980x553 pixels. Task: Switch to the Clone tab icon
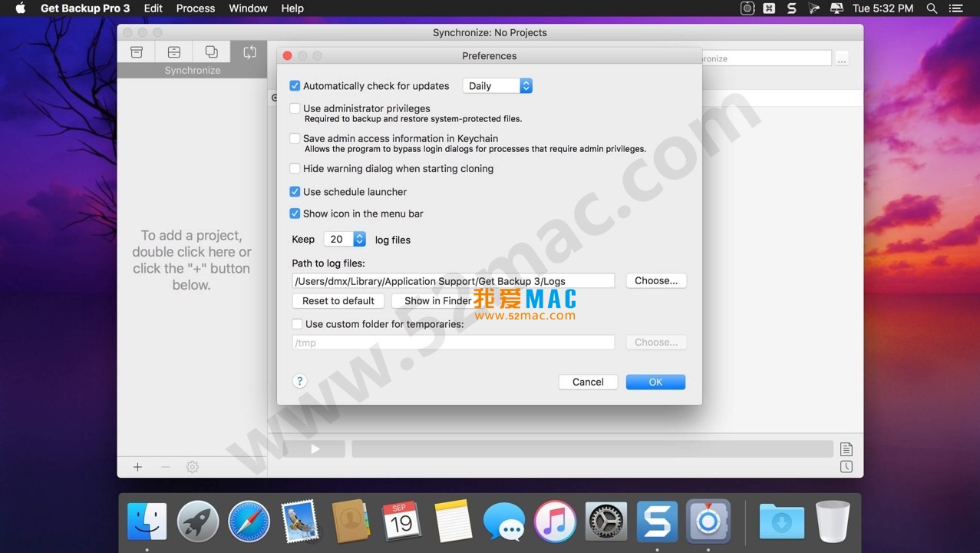(x=212, y=51)
